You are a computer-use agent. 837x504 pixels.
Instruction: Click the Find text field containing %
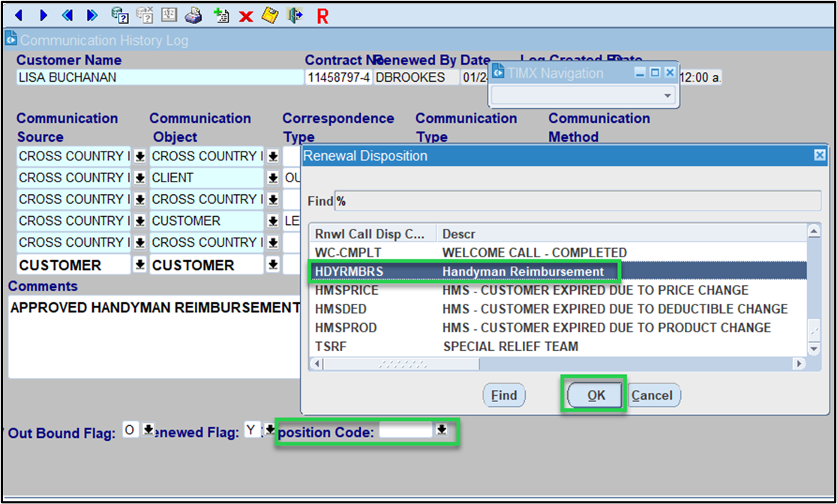[577, 202]
